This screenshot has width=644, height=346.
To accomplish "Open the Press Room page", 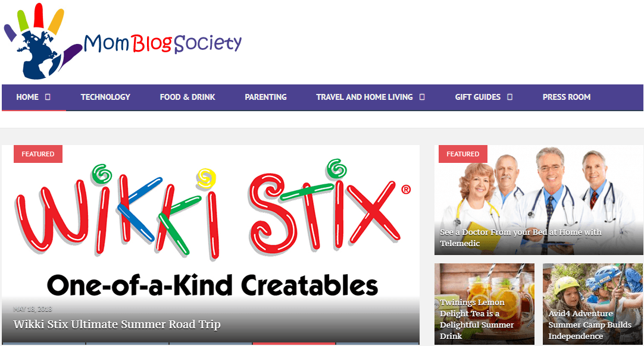I will (567, 97).
